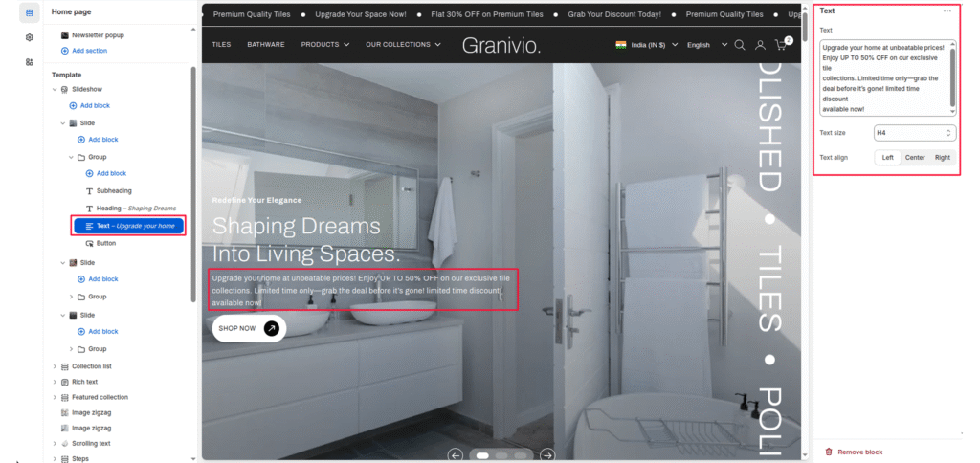Click the search magnifier in store header
This screenshot has width=980, height=463.
739,45
